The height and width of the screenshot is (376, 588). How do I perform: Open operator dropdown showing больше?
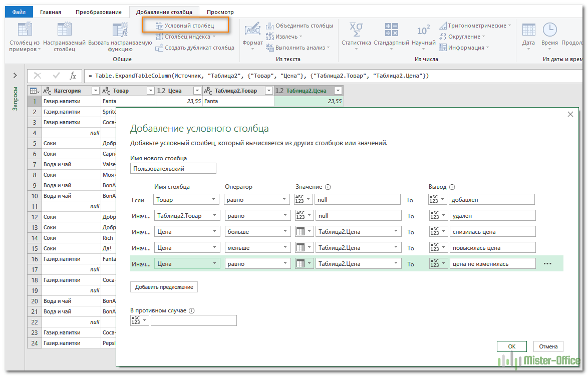[257, 232]
